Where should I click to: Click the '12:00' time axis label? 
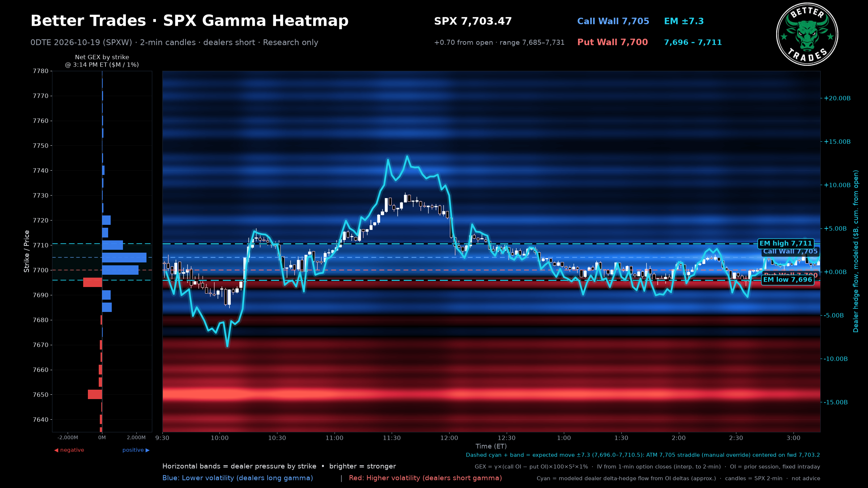[449, 438]
